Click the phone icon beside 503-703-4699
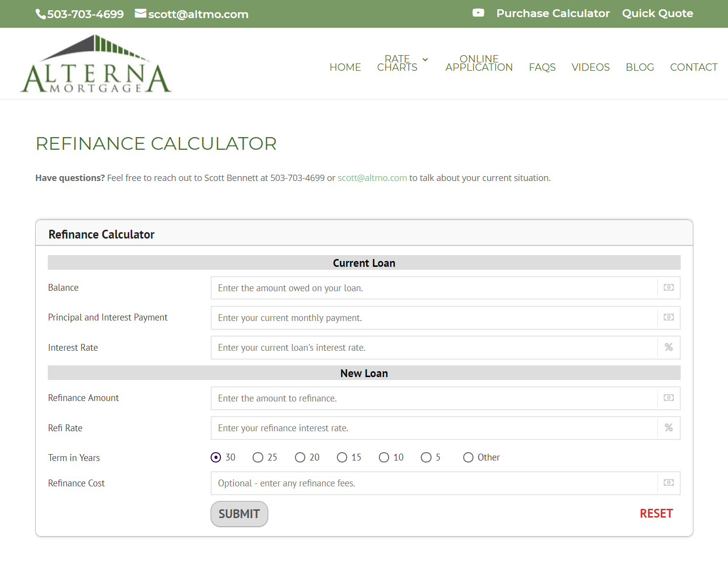Viewport: 728px width, 581px height. tap(39, 14)
